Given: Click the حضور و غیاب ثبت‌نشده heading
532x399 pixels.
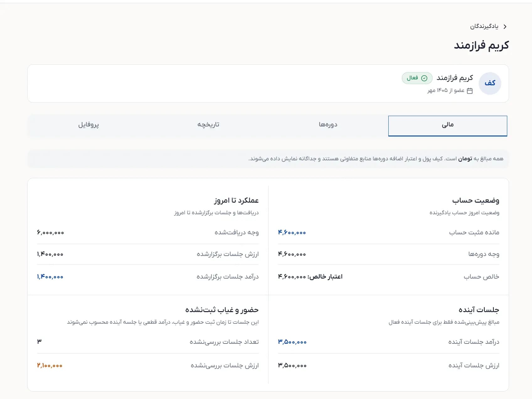Looking at the screenshot, I should click(222, 310).
